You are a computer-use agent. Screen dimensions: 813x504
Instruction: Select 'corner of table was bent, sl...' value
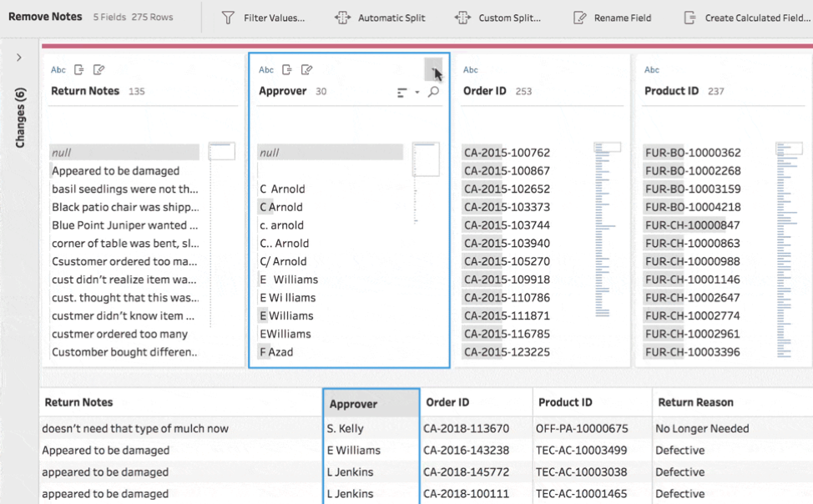click(124, 243)
